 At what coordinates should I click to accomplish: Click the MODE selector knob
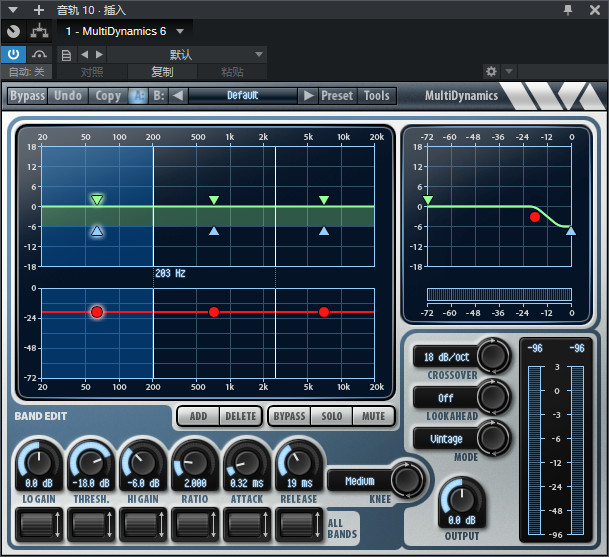pos(493,438)
